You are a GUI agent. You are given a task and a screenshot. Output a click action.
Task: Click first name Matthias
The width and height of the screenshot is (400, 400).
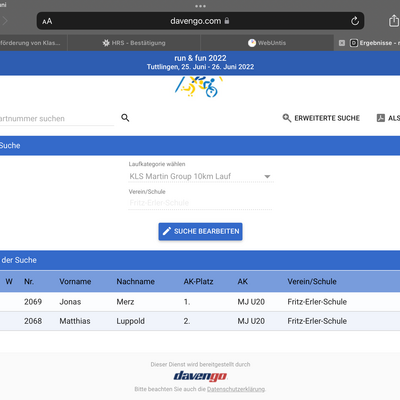[x=75, y=321]
